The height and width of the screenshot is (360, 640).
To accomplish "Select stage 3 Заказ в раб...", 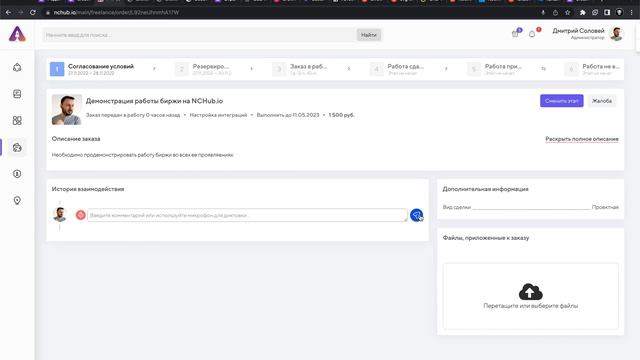I will 301,69.
